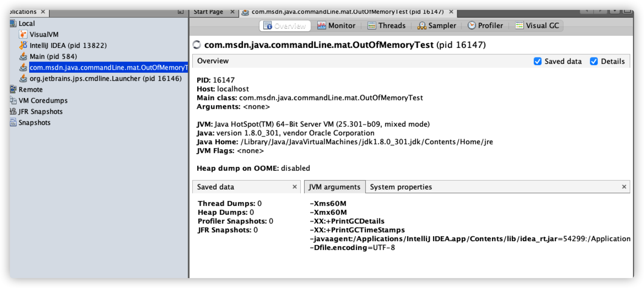Click the Snapshots icon in the tree

tap(13, 122)
